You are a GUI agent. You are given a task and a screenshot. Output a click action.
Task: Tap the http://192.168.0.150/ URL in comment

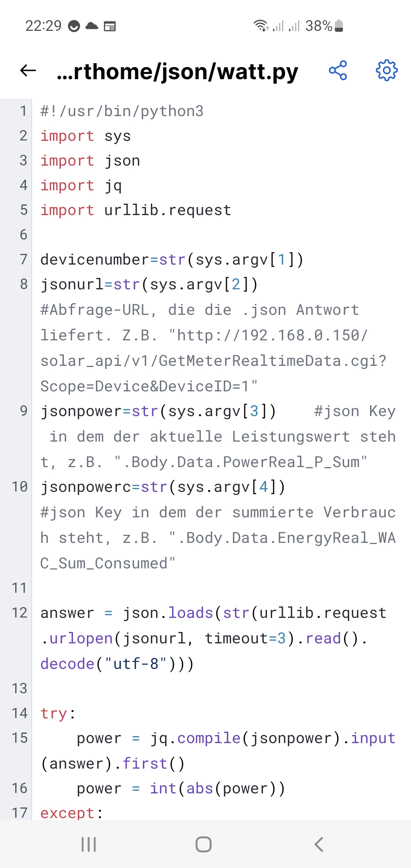[268, 335]
